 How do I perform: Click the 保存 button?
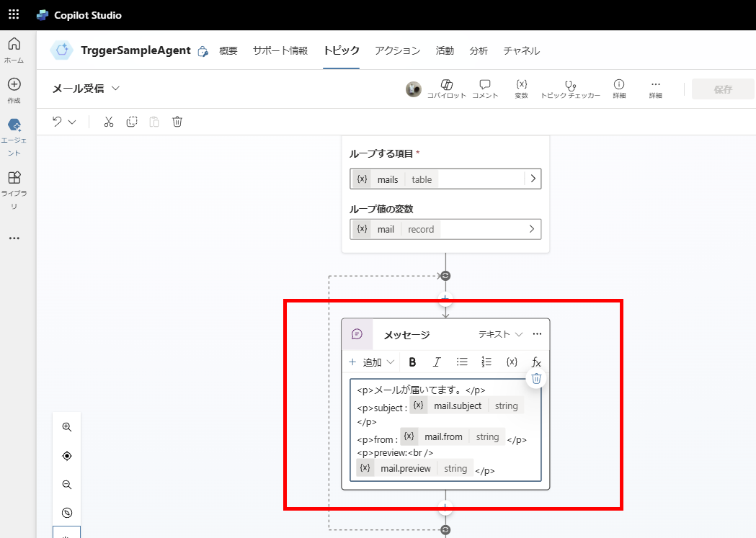(723, 88)
